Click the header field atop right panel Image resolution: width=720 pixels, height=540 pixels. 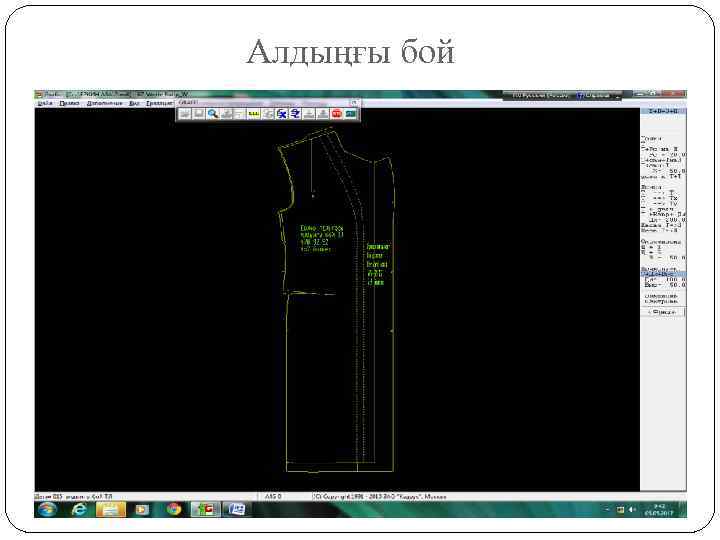coord(663,111)
